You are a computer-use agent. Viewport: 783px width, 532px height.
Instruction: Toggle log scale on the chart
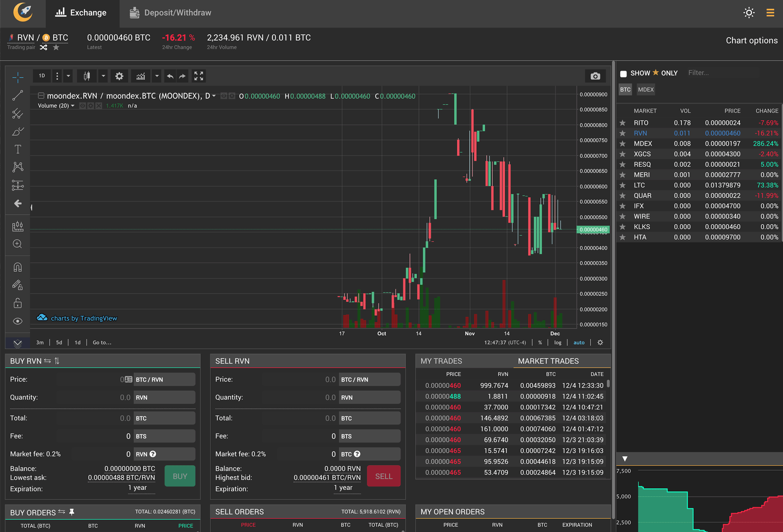(x=558, y=343)
